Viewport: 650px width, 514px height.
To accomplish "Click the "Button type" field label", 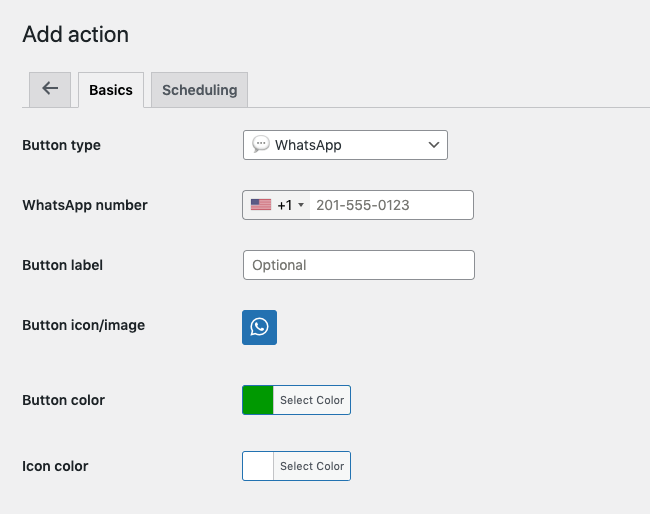I will [x=61, y=145].
